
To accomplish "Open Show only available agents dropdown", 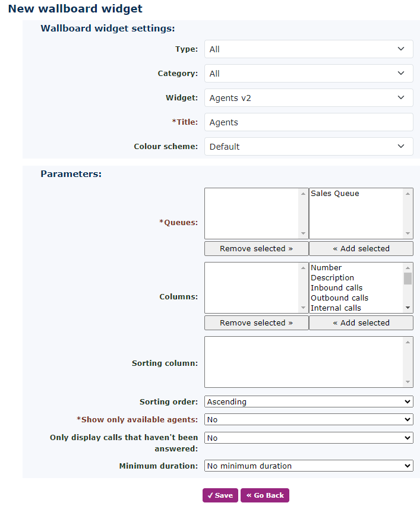I will click(308, 420).
